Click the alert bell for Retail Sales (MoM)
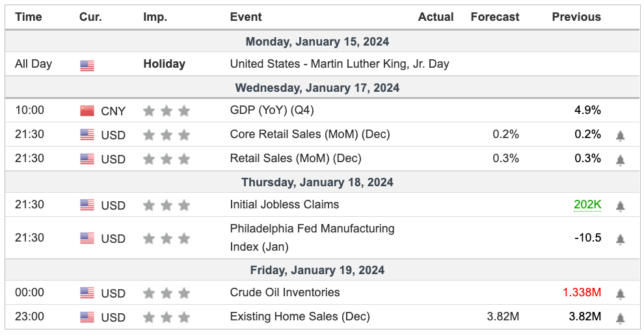 (x=620, y=159)
